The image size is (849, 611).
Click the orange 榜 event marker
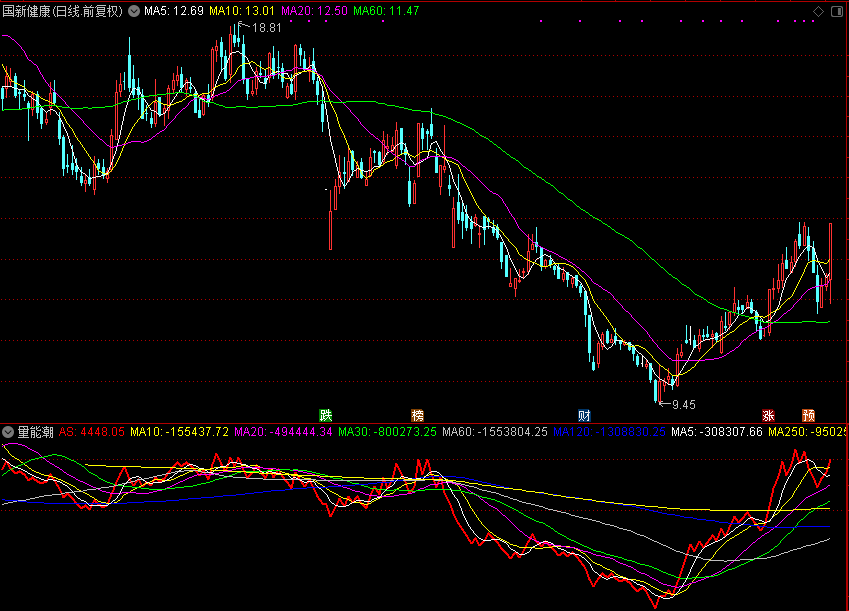(417, 415)
